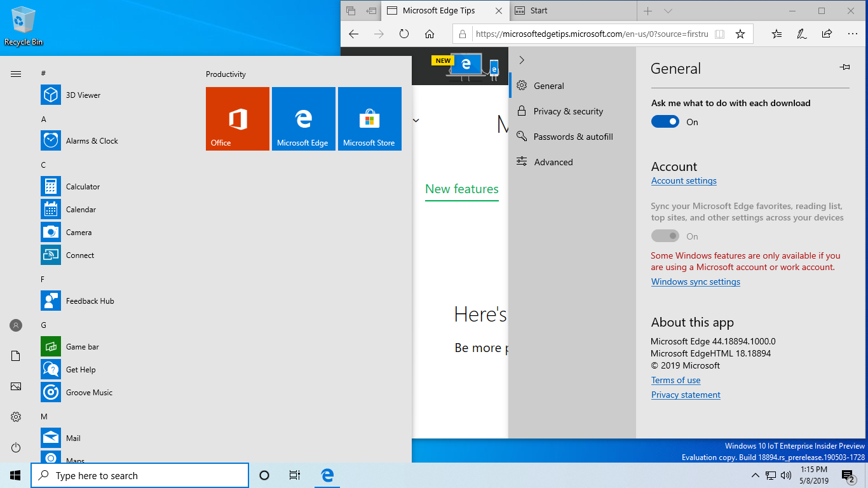The image size is (868, 488).
Task: Open the Mail app
Action: point(51,438)
